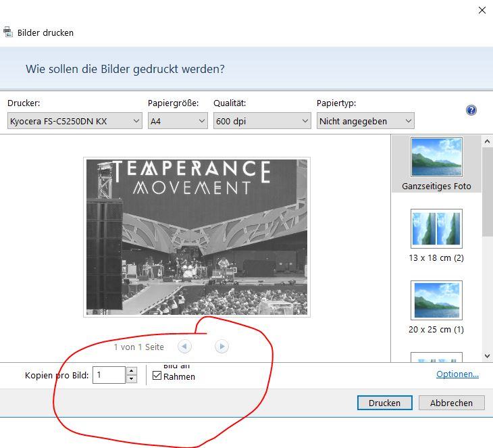Click the '1 von 1 Seite' page text
Viewport: 493px width, 448px height.
point(138,347)
